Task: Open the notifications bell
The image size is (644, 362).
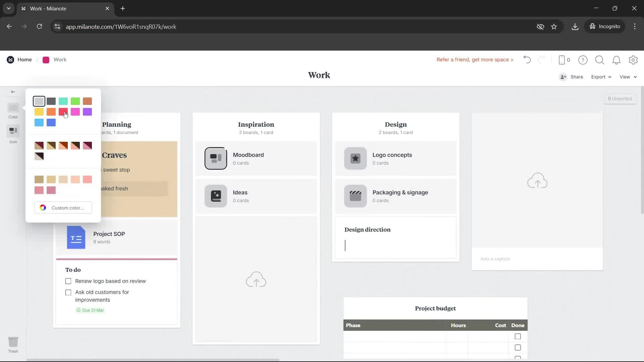Action: tap(616, 60)
